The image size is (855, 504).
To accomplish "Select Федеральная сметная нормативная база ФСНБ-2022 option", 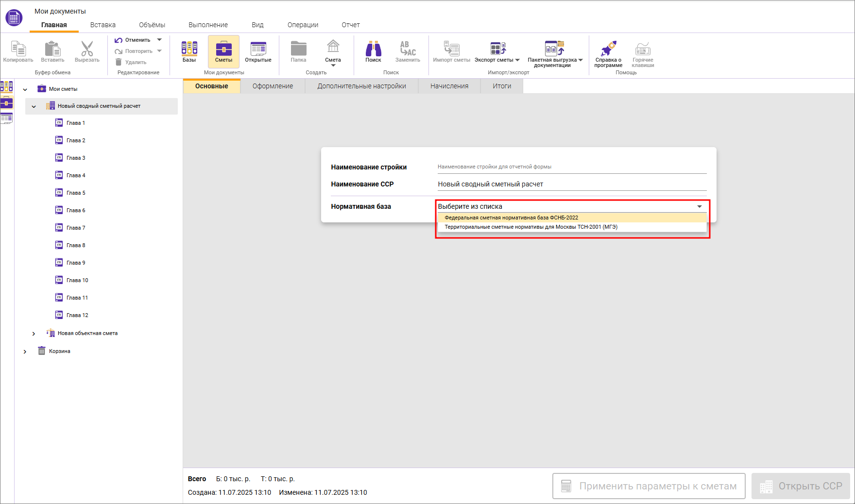I will click(x=511, y=218).
